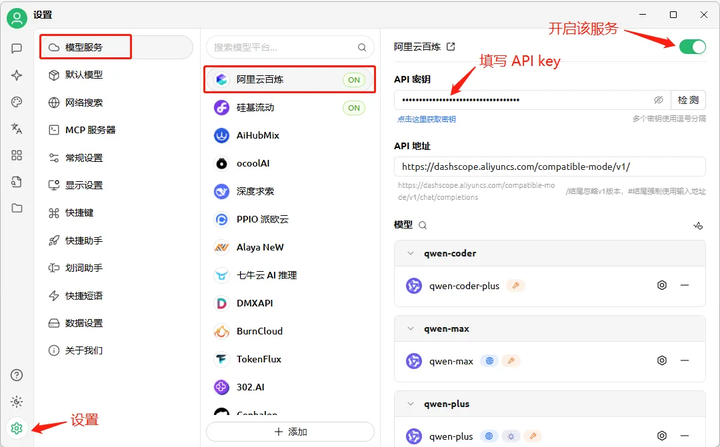Select ocoolAI provider
Screen dimensions: 720x447
click(290, 163)
